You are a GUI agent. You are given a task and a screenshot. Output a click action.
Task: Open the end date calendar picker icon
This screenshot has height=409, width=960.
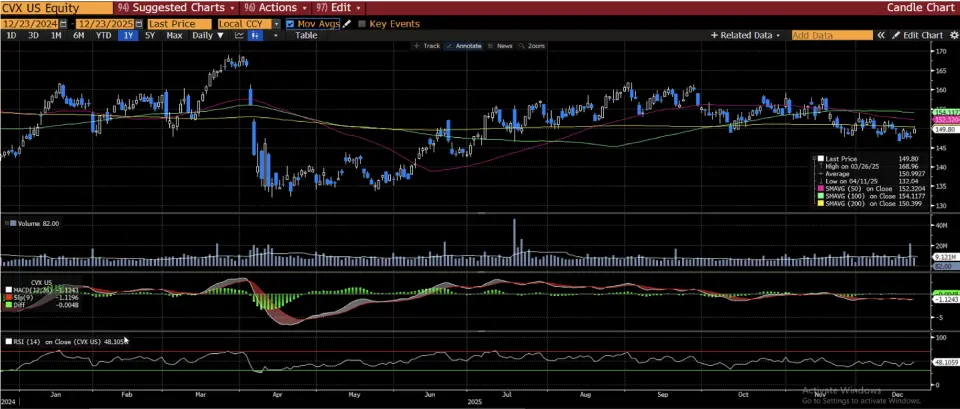[136, 23]
